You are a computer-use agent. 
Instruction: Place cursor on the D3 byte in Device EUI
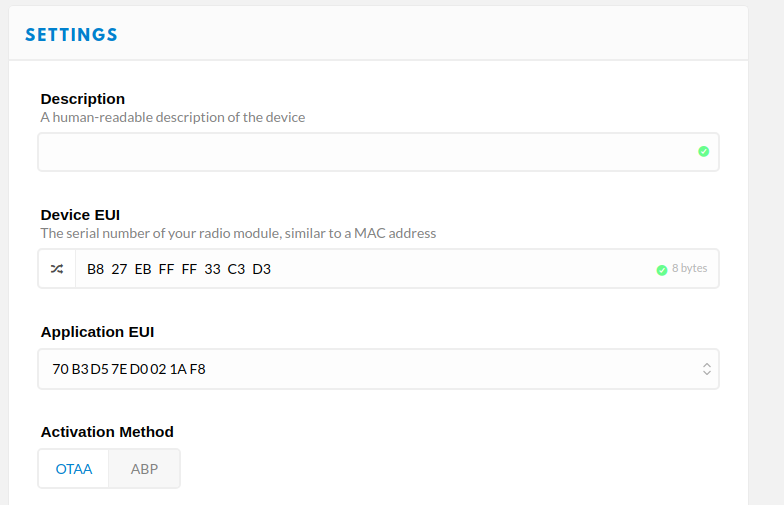tap(262, 269)
